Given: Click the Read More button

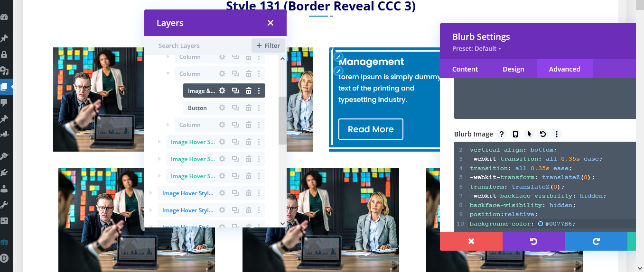Looking at the screenshot, I should 371,129.
